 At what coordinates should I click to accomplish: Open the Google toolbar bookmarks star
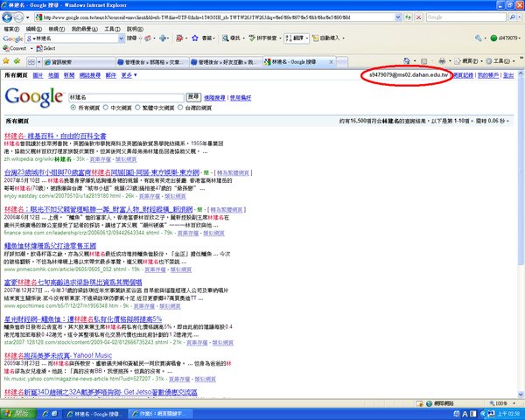click(x=195, y=38)
